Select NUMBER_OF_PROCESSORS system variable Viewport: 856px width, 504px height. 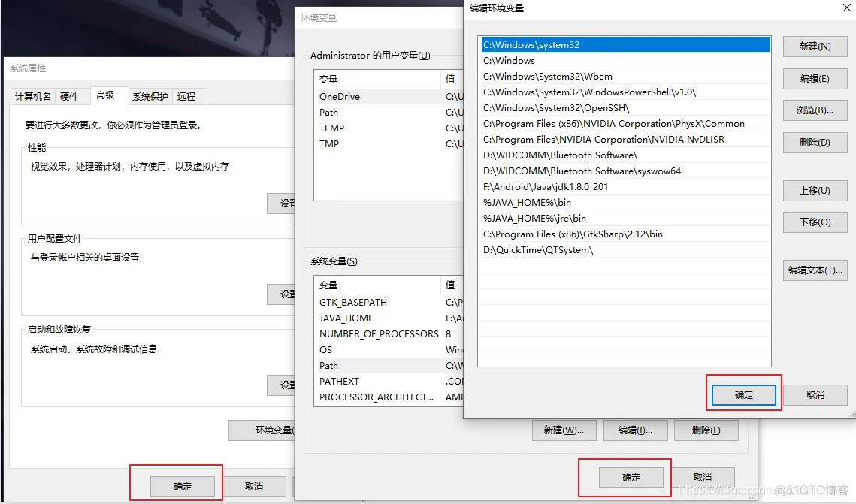coord(389,333)
